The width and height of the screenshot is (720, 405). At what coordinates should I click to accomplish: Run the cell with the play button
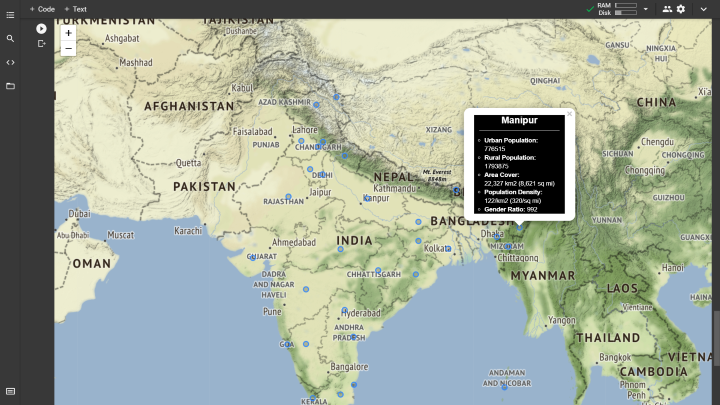pyautogui.click(x=41, y=29)
